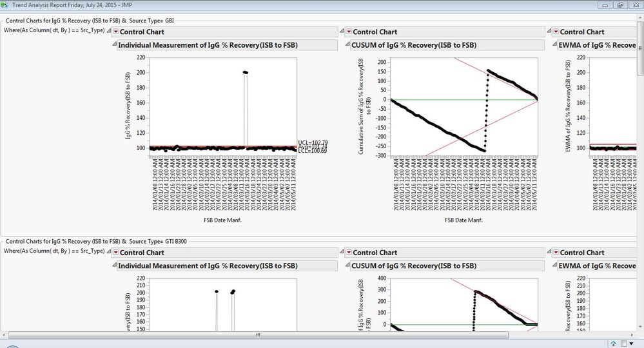Collapse GTI B300 third Control Chart outline triangle
This screenshot has height=348, width=644.
[x=549, y=251]
